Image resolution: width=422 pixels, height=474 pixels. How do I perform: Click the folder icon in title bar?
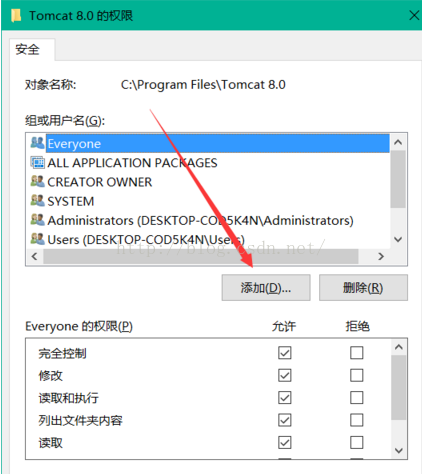pyautogui.click(x=16, y=16)
